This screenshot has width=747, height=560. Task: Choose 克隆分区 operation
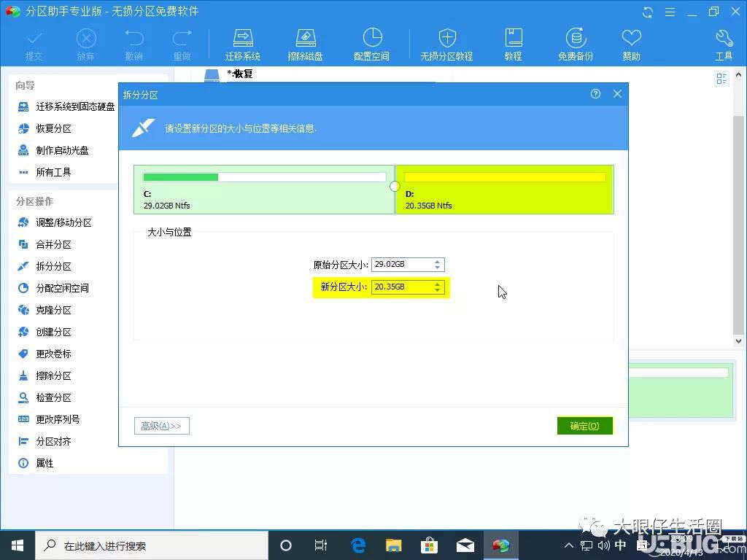click(44, 311)
